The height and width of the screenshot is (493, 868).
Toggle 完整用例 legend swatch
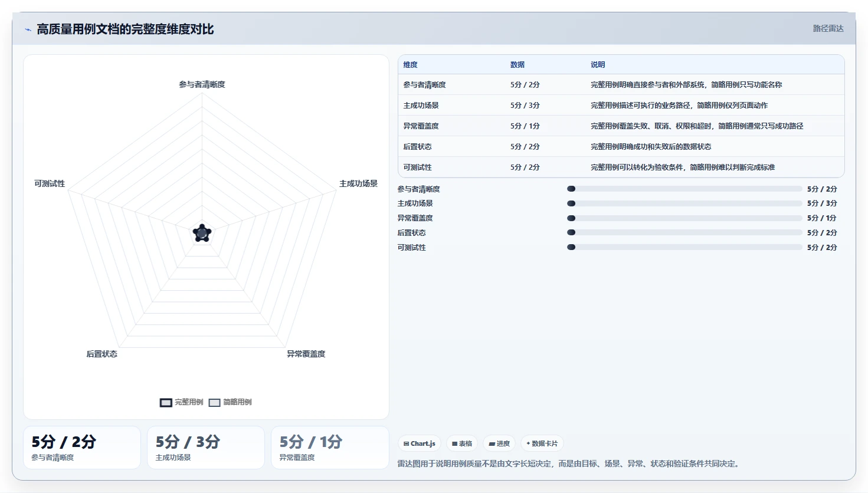coord(166,403)
